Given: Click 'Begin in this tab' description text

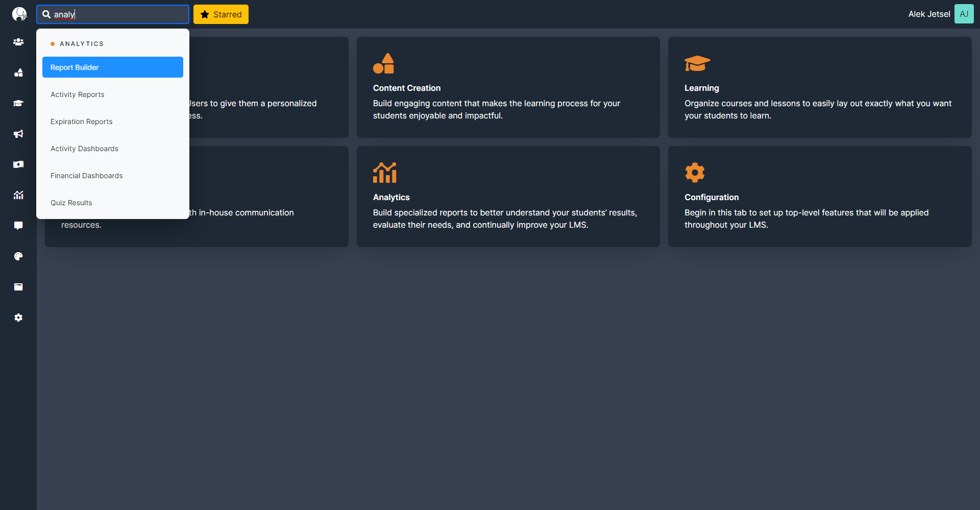Looking at the screenshot, I should 806,218.
